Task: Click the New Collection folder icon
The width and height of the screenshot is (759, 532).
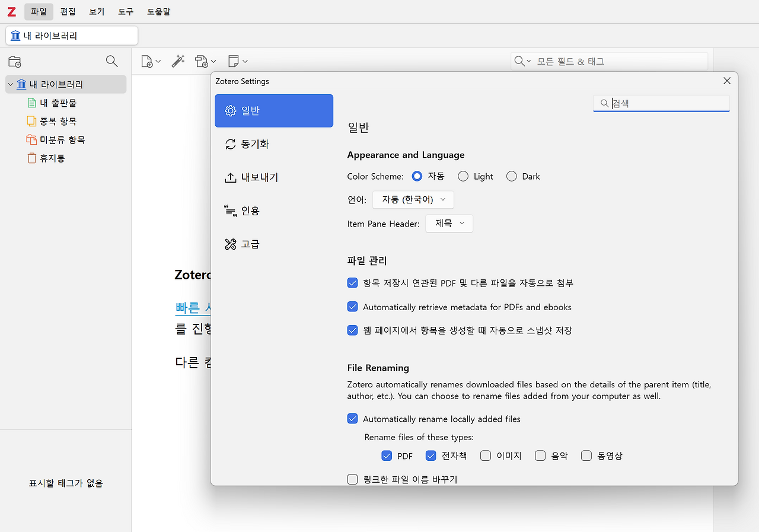Action: pyautogui.click(x=15, y=62)
